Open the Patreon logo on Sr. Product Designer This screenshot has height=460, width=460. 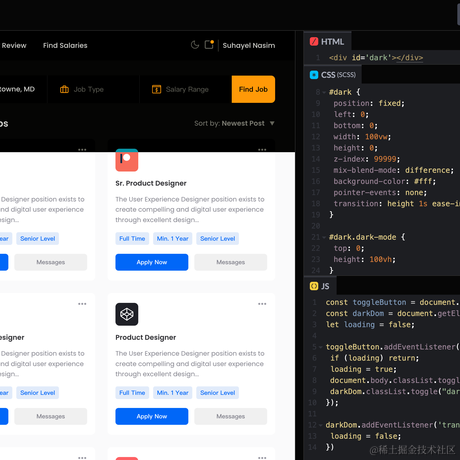[x=127, y=160]
